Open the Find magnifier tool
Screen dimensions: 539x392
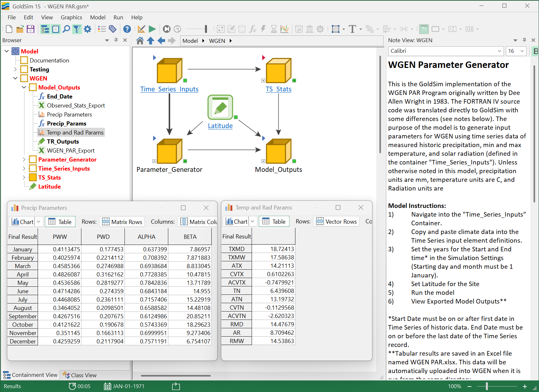[x=66, y=29]
